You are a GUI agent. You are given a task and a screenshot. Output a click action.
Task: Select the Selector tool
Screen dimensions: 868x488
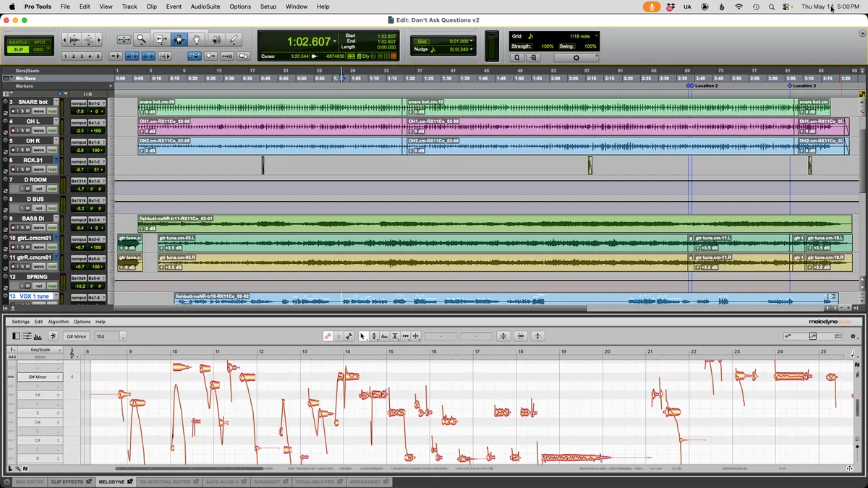179,39
